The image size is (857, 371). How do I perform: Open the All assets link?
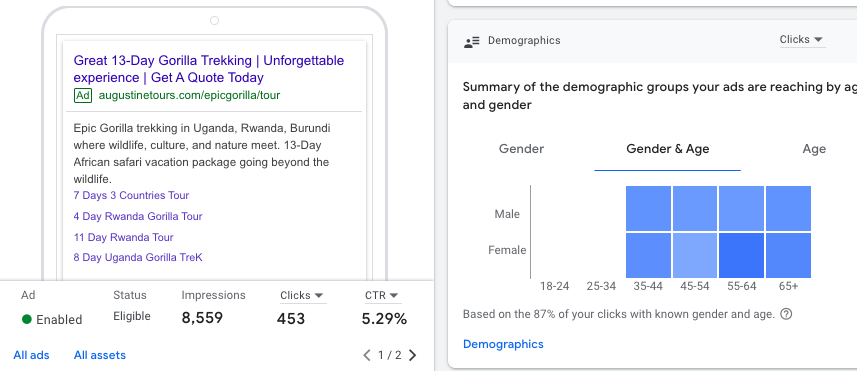coord(99,355)
